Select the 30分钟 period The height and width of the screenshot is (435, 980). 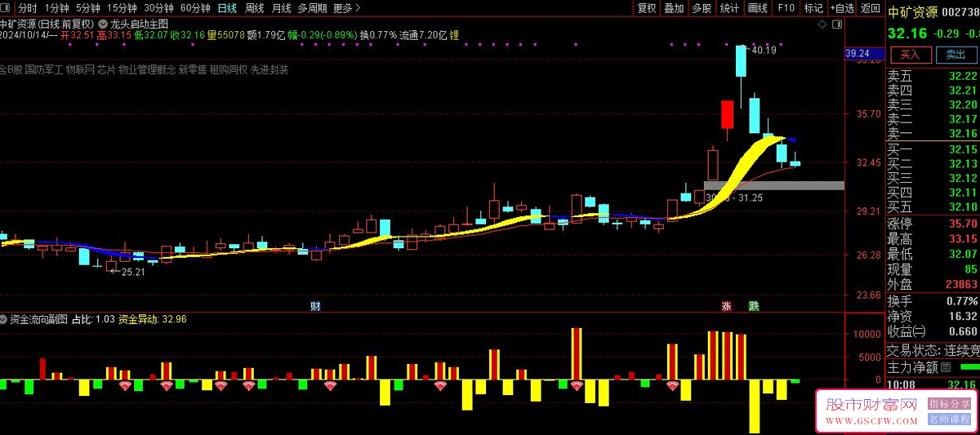(x=158, y=8)
